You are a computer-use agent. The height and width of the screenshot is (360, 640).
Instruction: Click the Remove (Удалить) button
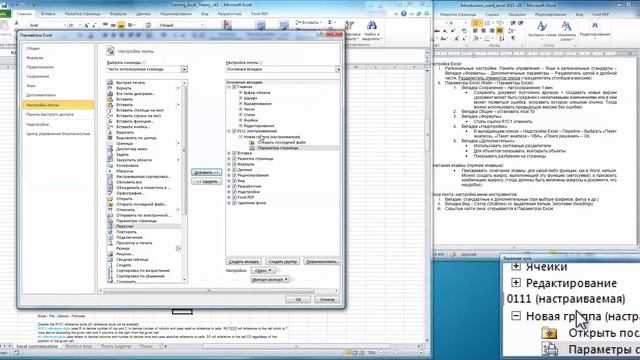(207, 182)
